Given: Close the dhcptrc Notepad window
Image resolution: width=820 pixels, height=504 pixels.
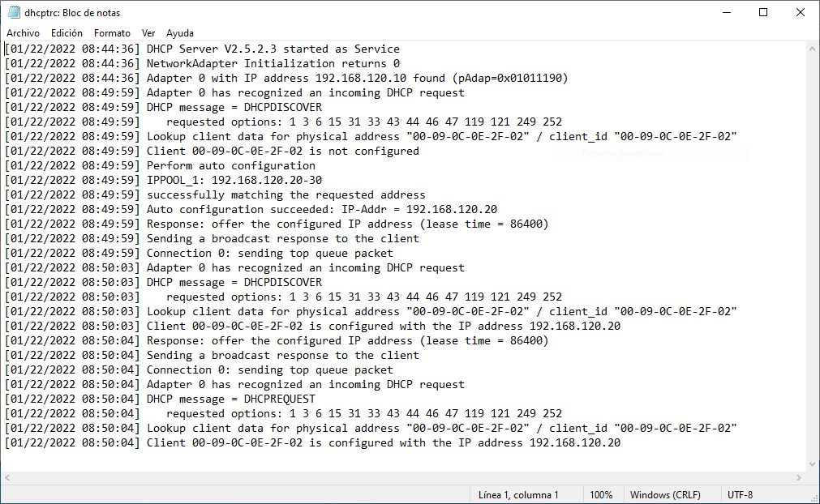Looking at the screenshot, I should tap(800, 12).
